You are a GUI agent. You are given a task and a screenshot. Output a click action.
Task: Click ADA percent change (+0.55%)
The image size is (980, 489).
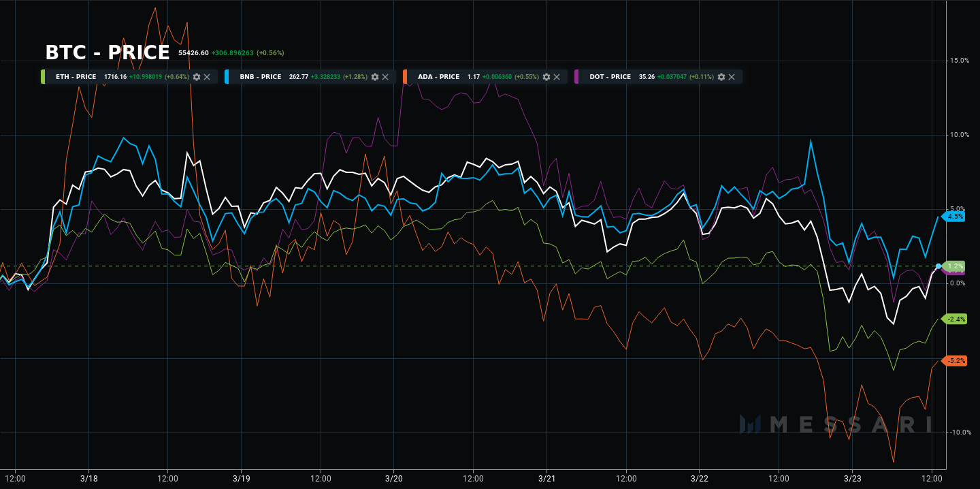[x=526, y=77]
